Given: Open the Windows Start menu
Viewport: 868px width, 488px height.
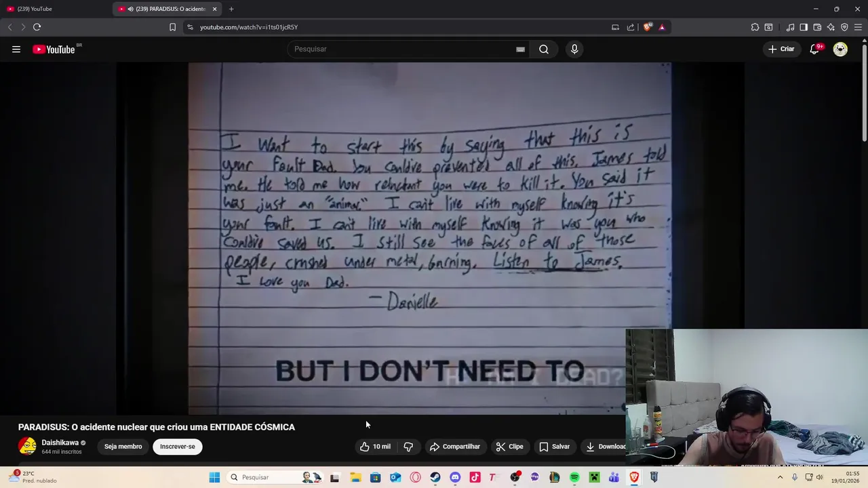Looking at the screenshot, I should click(x=214, y=477).
